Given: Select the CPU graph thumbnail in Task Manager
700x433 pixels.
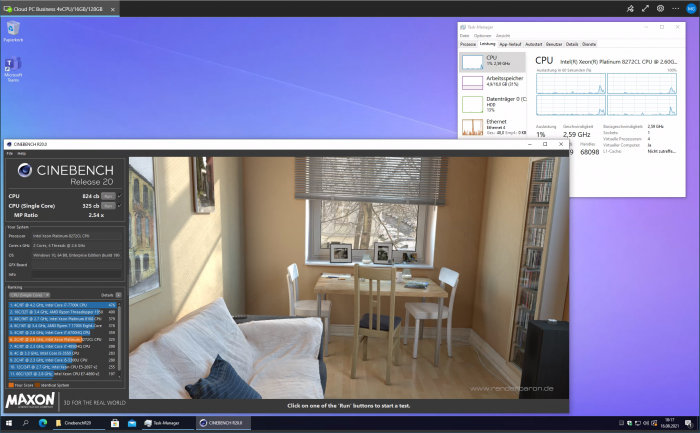Looking at the screenshot, I should coord(472,62).
